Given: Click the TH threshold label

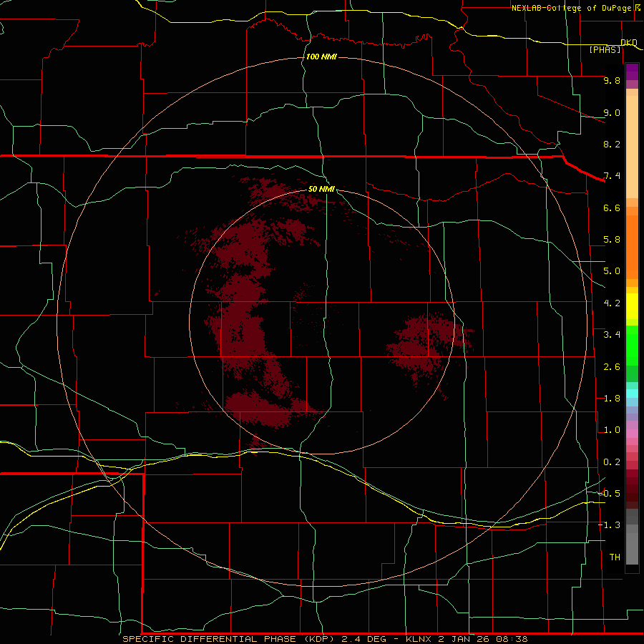Looking at the screenshot, I should [615, 557].
